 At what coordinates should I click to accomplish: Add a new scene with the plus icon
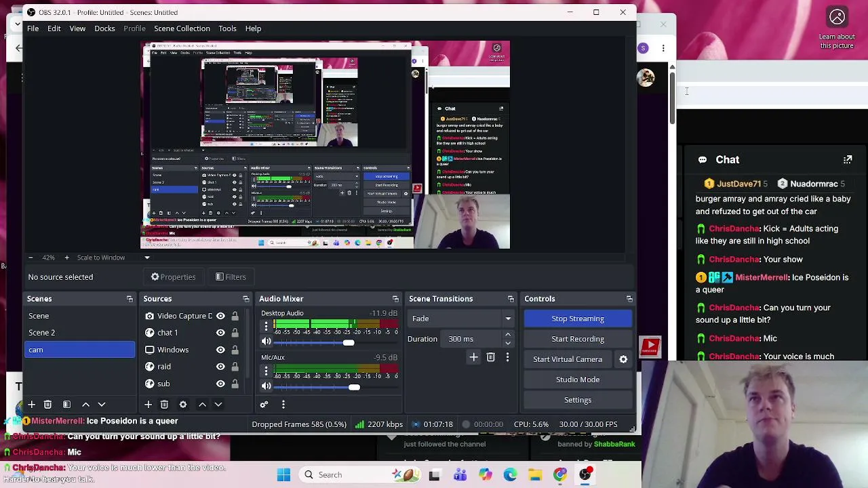click(31, 405)
